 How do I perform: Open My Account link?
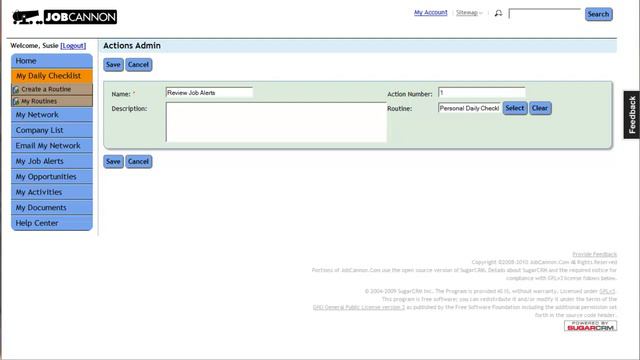click(431, 13)
